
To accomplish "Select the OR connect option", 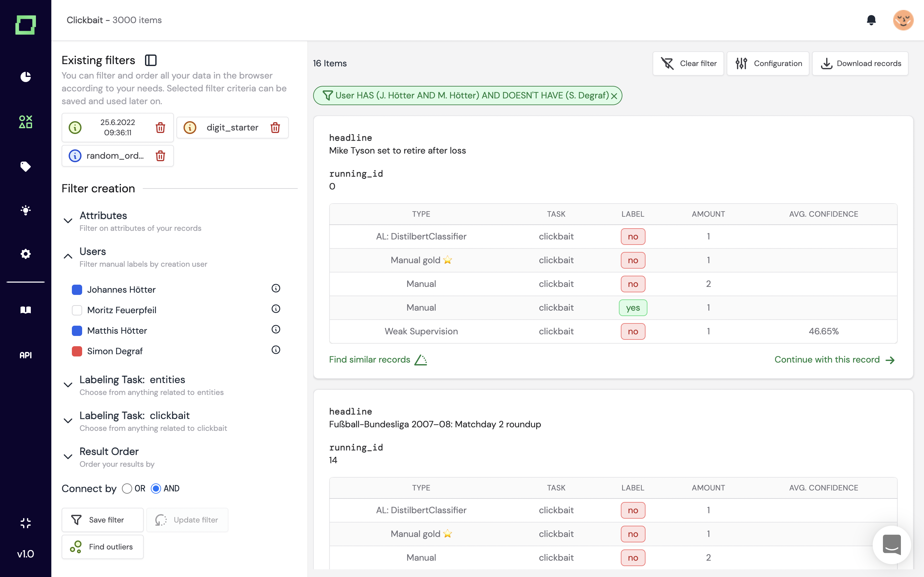I will click(x=127, y=489).
